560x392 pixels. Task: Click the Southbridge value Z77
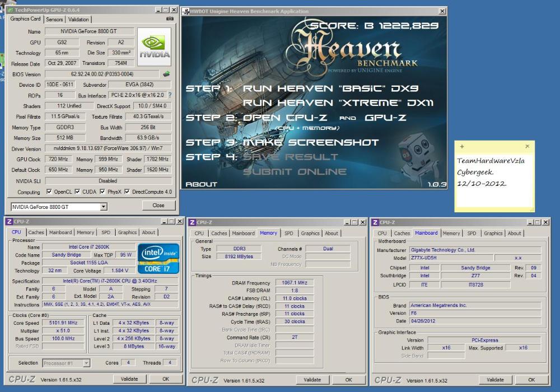(x=475, y=276)
